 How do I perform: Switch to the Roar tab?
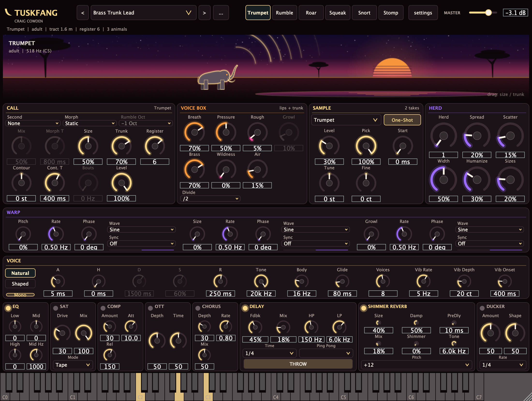pos(311,13)
